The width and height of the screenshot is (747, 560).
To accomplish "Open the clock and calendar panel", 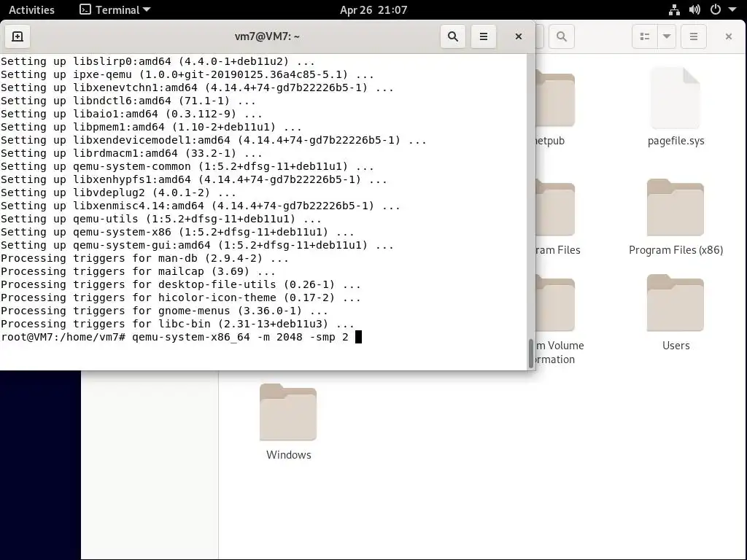I will (x=373, y=10).
